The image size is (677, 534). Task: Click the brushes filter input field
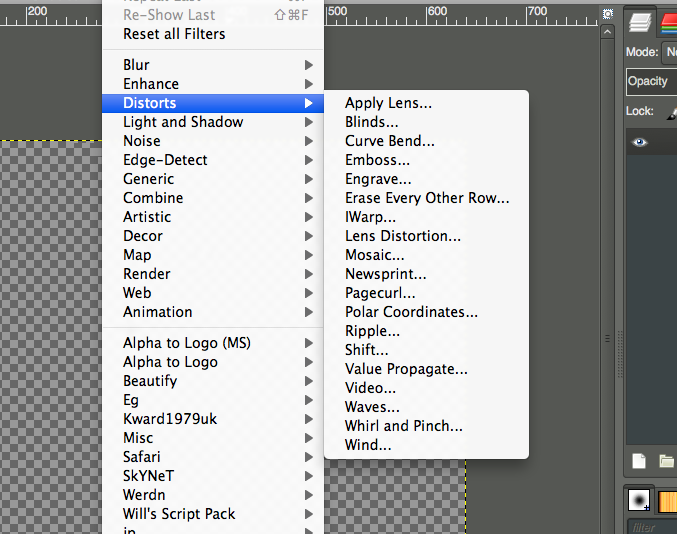(x=652, y=527)
